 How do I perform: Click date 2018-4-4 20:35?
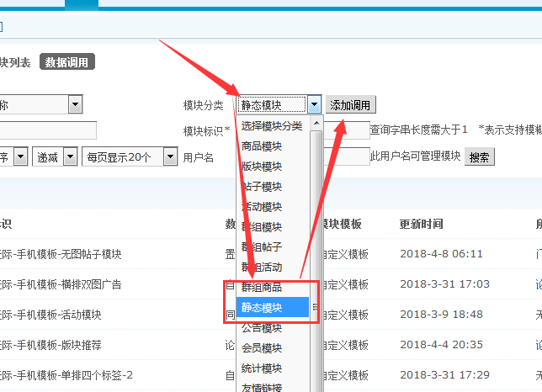click(441, 344)
